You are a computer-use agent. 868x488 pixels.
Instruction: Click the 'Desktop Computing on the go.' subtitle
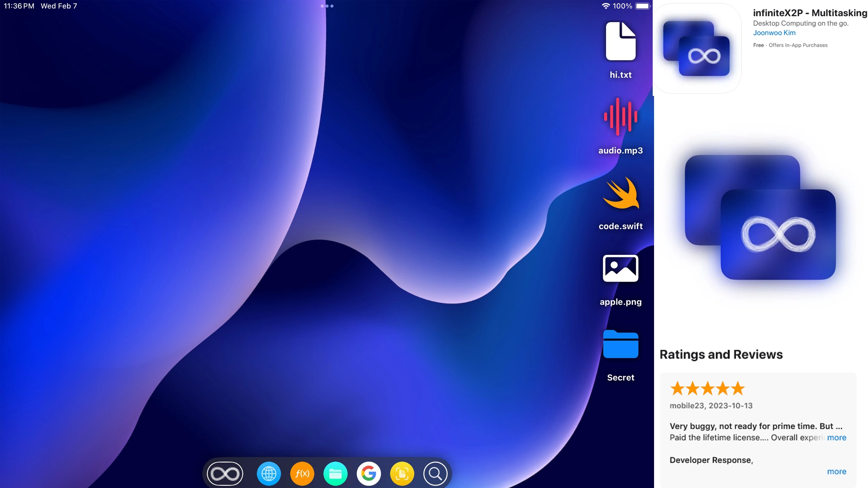(x=801, y=23)
